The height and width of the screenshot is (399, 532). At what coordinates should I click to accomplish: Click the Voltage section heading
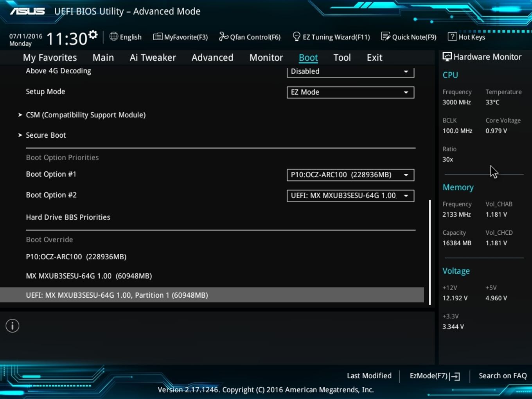click(x=456, y=271)
